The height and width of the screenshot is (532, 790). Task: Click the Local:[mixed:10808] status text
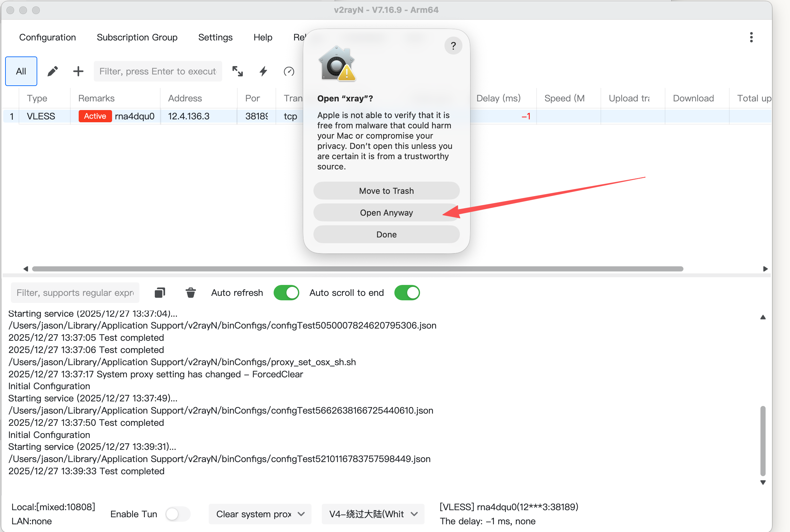(x=53, y=507)
